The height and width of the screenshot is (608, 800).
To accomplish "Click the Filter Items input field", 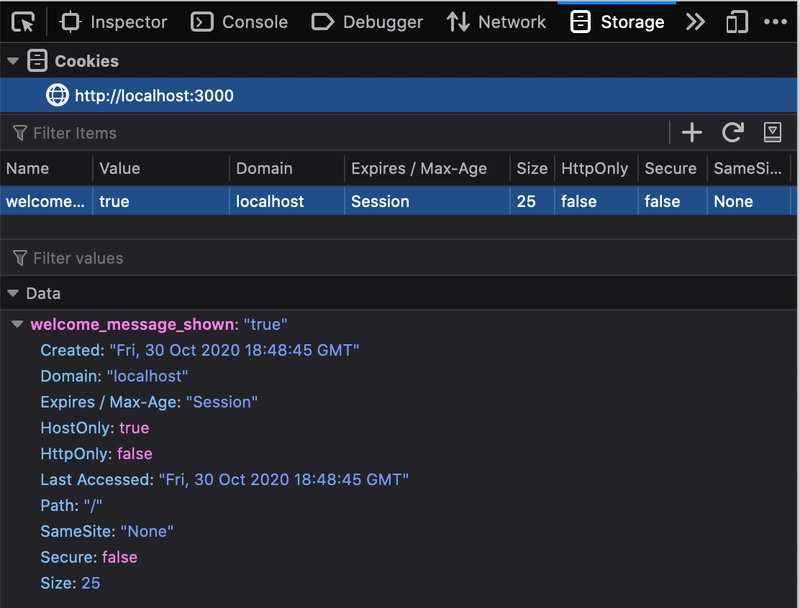I will click(x=300, y=133).
